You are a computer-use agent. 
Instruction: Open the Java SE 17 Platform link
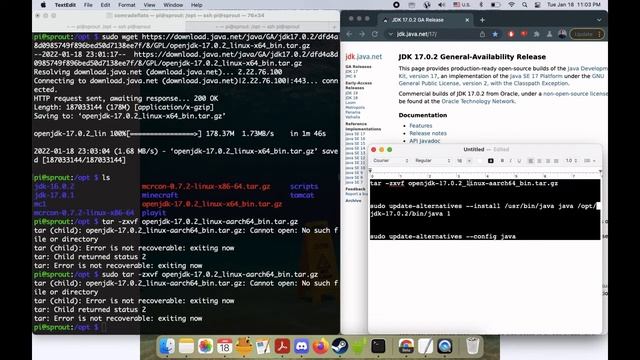coord(536,76)
